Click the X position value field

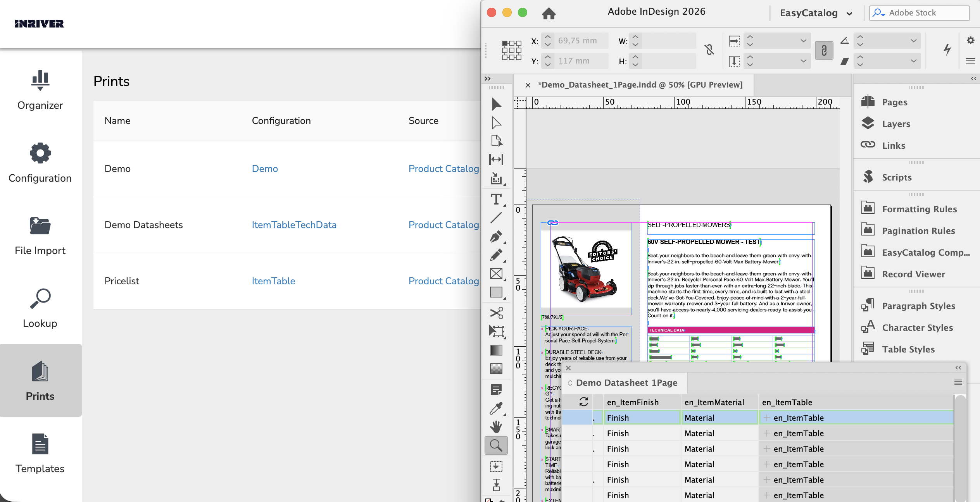[x=581, y=41]
